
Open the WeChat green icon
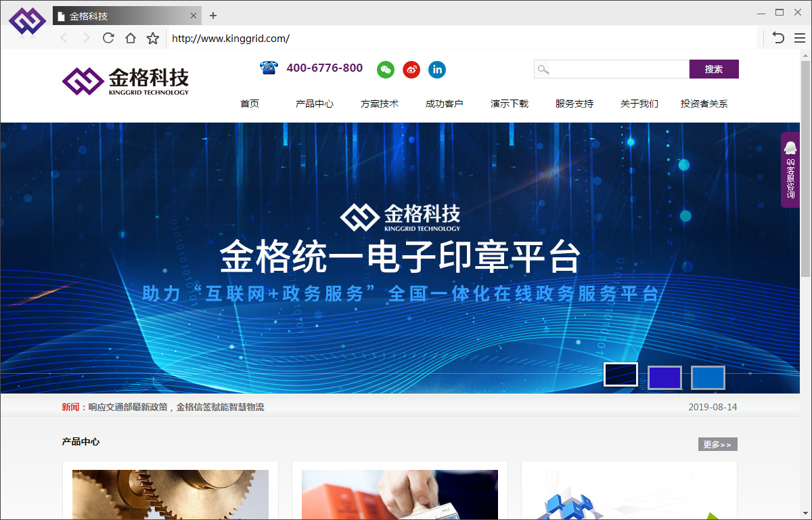[386, 69]
